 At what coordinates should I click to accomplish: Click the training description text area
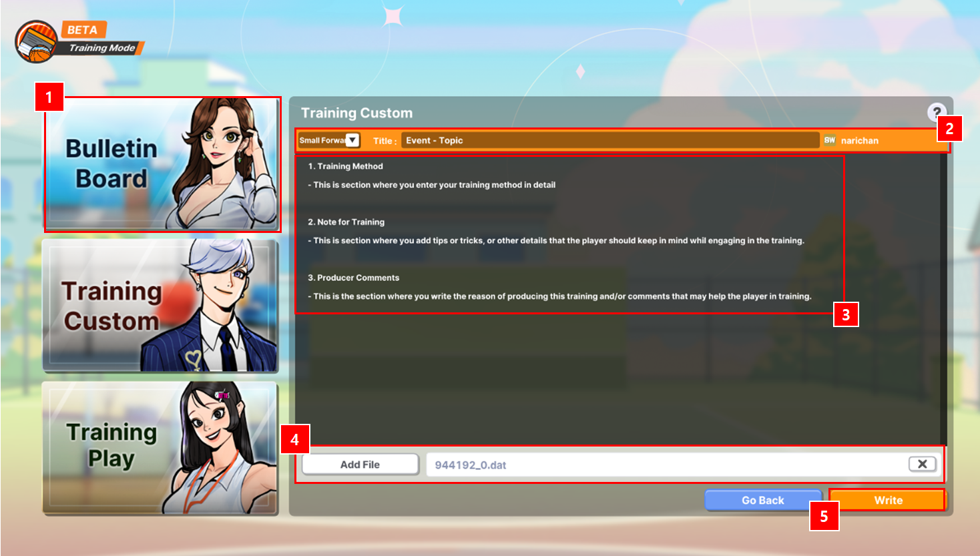619,299
